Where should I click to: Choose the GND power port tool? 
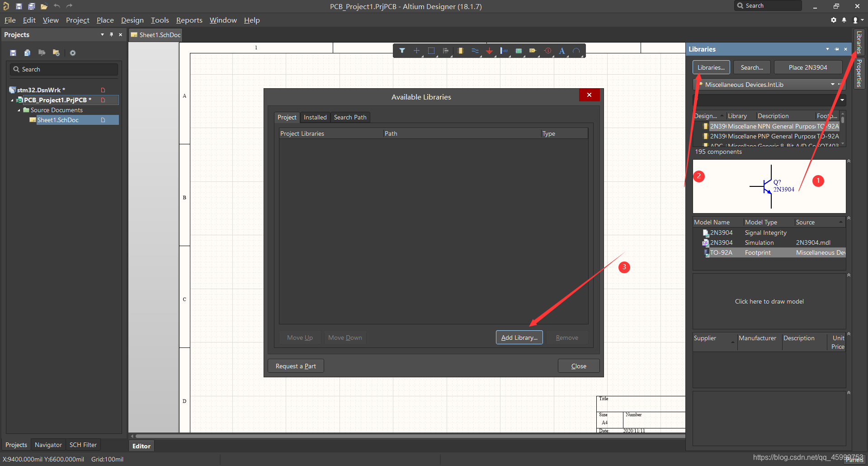coord(489,51)
